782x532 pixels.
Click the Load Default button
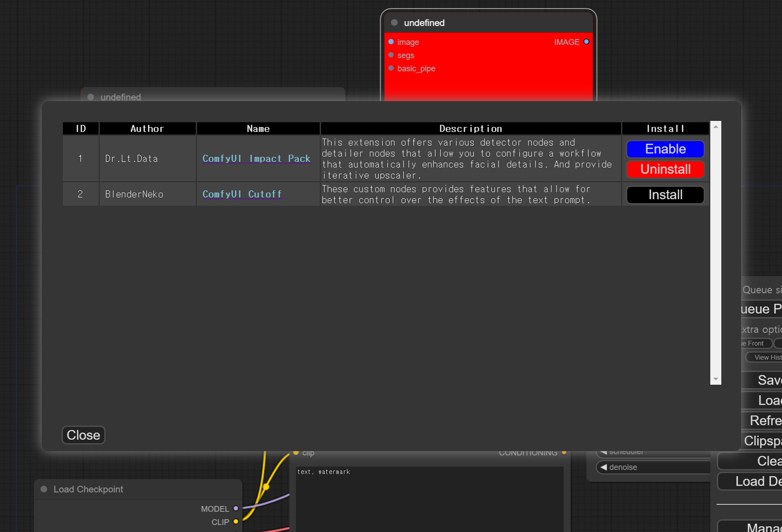[x=750, y=482]
